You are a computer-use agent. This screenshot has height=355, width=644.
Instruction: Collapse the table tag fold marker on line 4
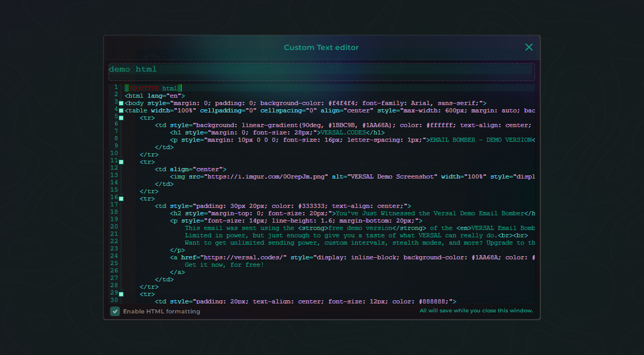tap(121, 110)
